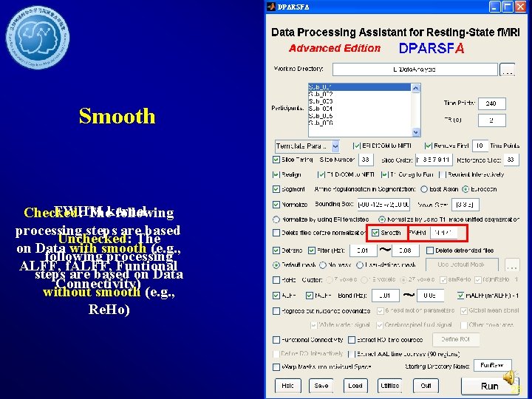
Task: Click participants list scroll down arrow
Action: [x=415, y=132]
